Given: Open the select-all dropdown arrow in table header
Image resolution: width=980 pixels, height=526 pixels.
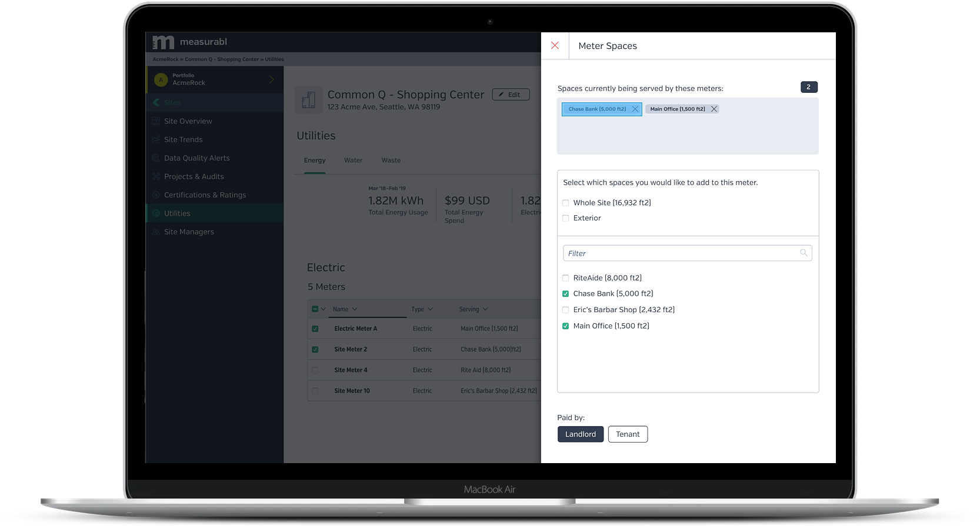Looking at the screenshot, I should [x=323, y=309].
